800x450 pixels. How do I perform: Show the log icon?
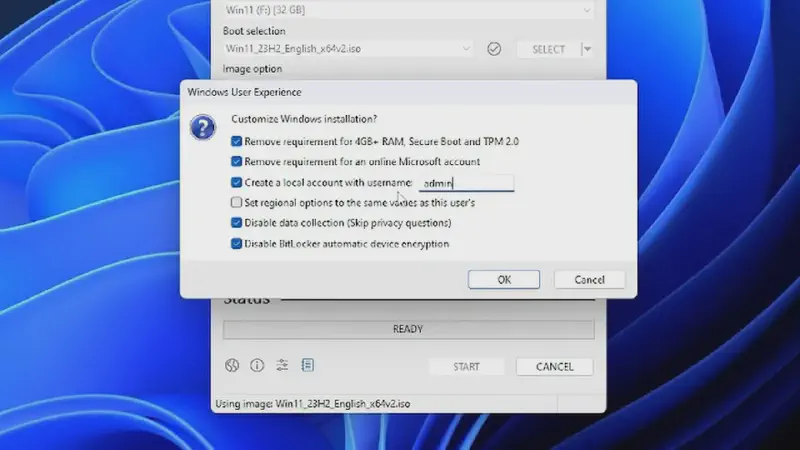click(x=307, y=366)
